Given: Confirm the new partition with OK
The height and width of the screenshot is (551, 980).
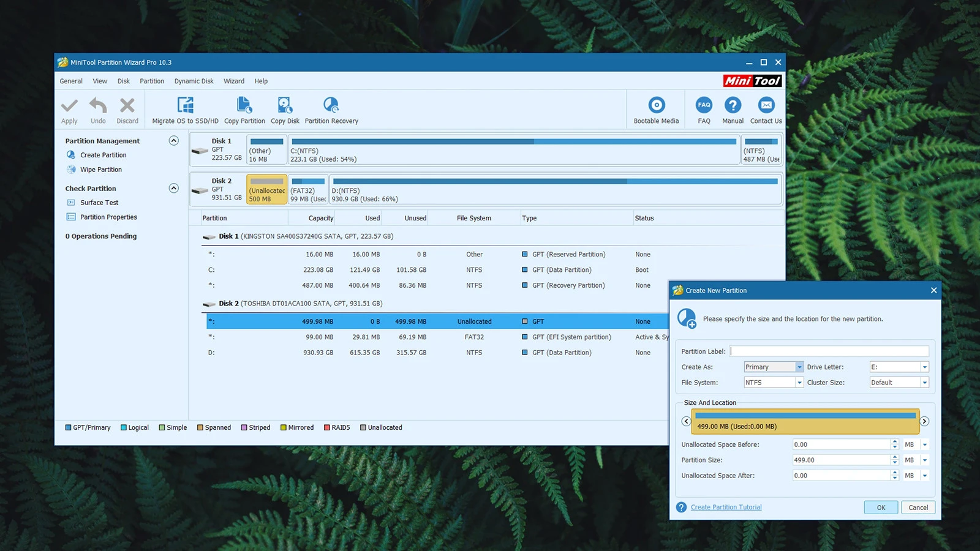Looking at the screenshot, I should (x=881, y=507).
